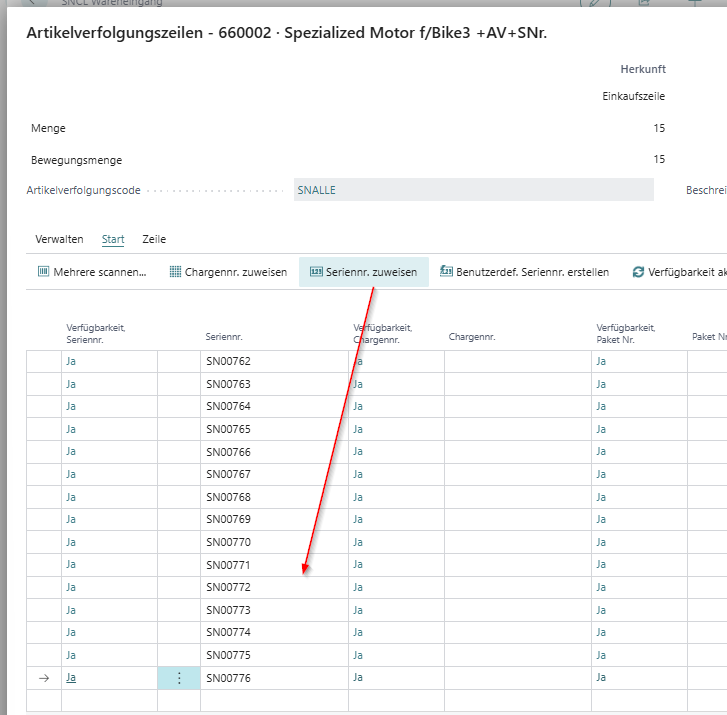Open the Zeile menu

(154, 240)
